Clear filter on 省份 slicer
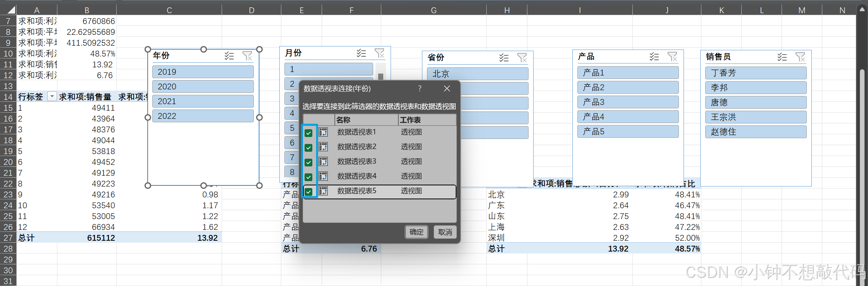Image resolution: width=868 pixels, height=286 pixels. 522,58
